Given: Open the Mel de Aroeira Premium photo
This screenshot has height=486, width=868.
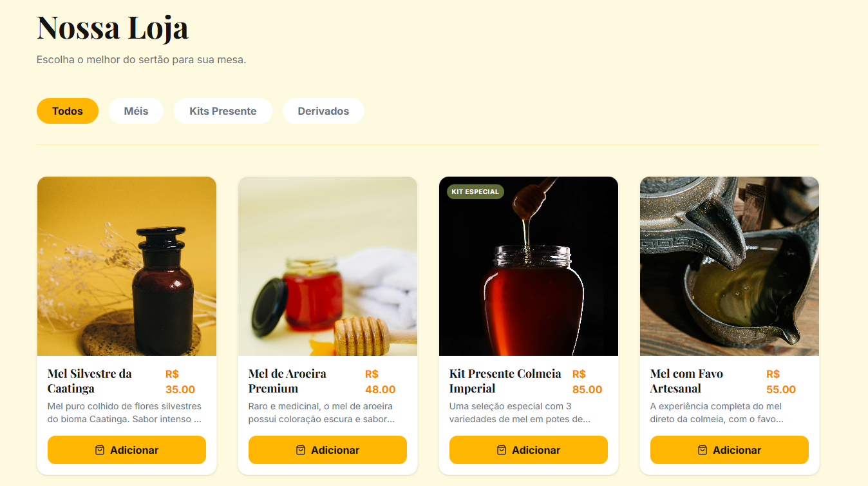Looking at the screenshot, I should (328, 266).
